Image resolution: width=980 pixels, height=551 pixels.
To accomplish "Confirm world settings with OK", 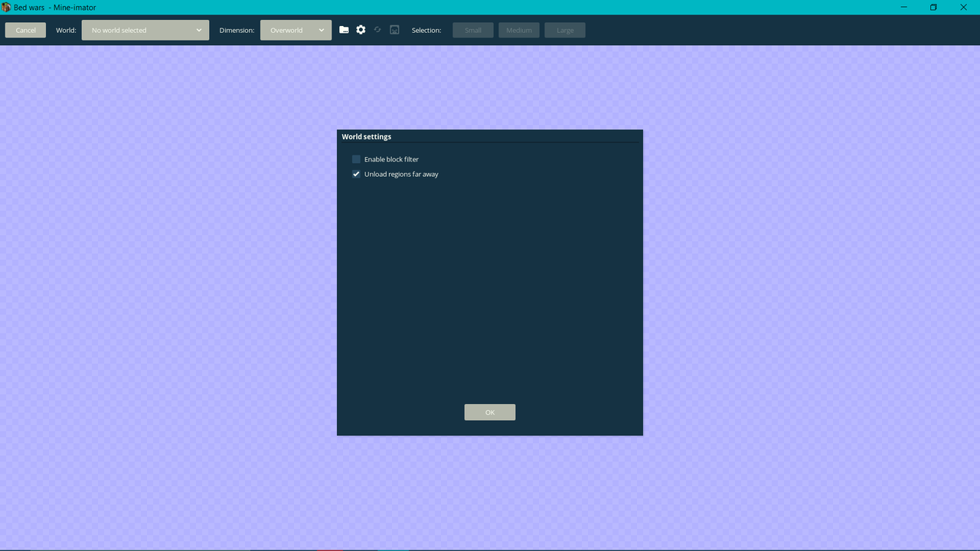I will pos(489,412).
